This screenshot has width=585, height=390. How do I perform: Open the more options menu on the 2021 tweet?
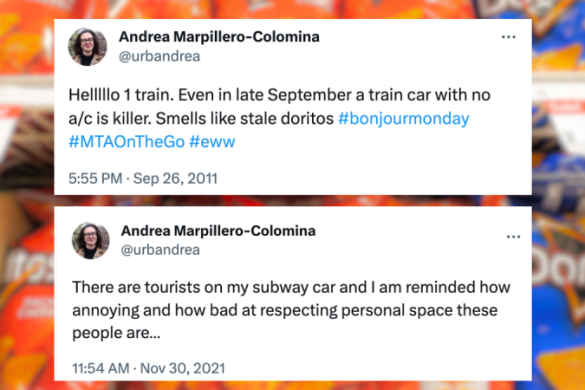click(513, 237)
